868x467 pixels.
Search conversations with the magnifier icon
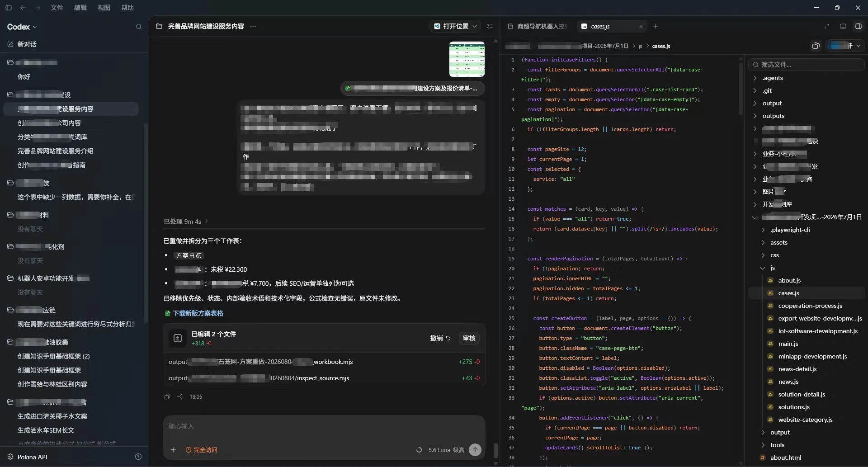pyautogui.click(x=139, y=27)
